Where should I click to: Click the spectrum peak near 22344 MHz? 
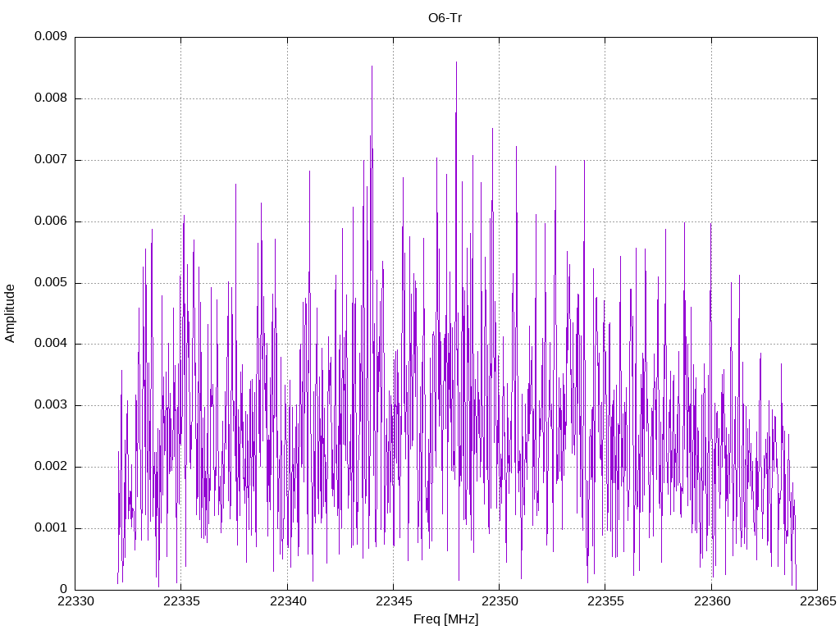[x=372, y=66]
